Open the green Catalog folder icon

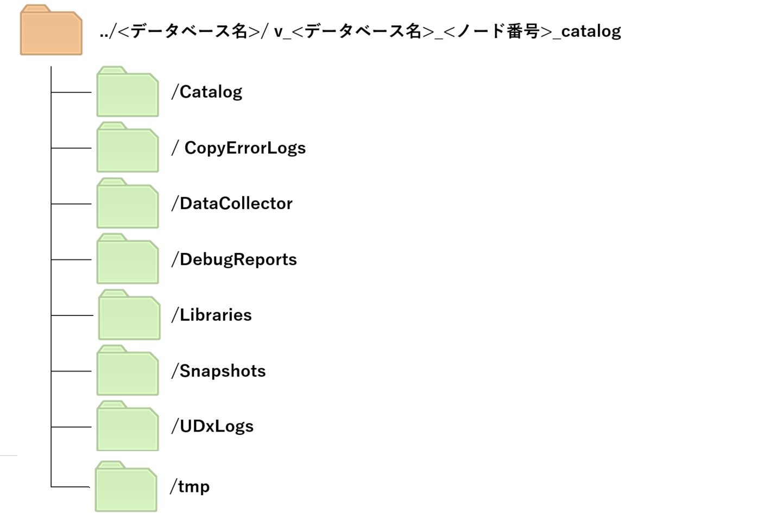128,93
